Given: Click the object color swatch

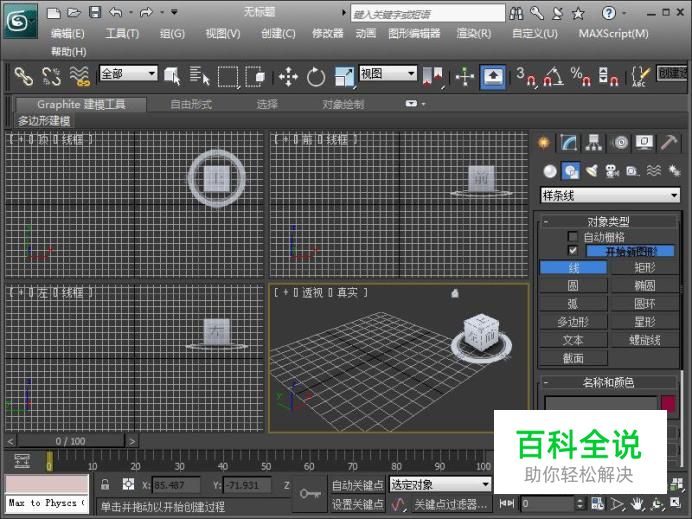Looking at the screenshot, I should pos(667,404).
